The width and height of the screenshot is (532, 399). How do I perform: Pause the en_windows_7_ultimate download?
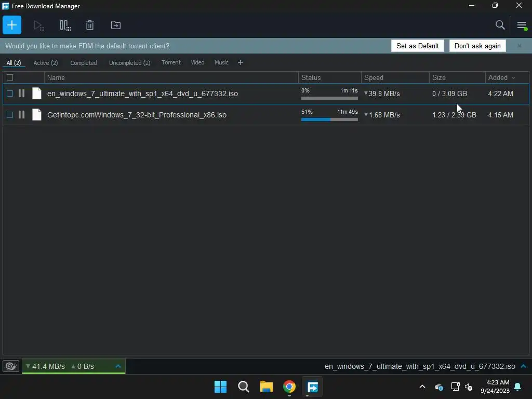coord(21,94)
